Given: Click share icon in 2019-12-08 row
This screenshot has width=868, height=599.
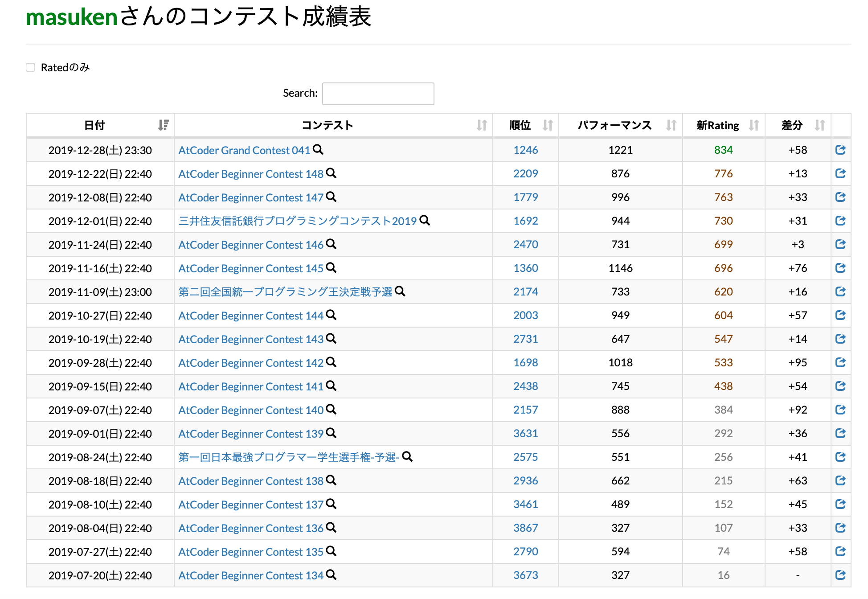Looking at the screenshot, I should pos(841,197).
